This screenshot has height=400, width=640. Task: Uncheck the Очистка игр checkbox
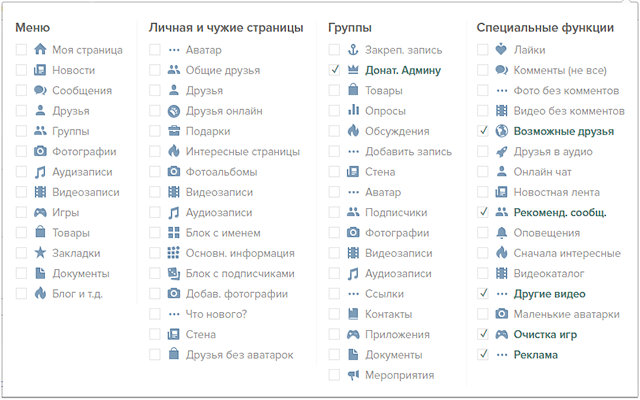[482, 334]
